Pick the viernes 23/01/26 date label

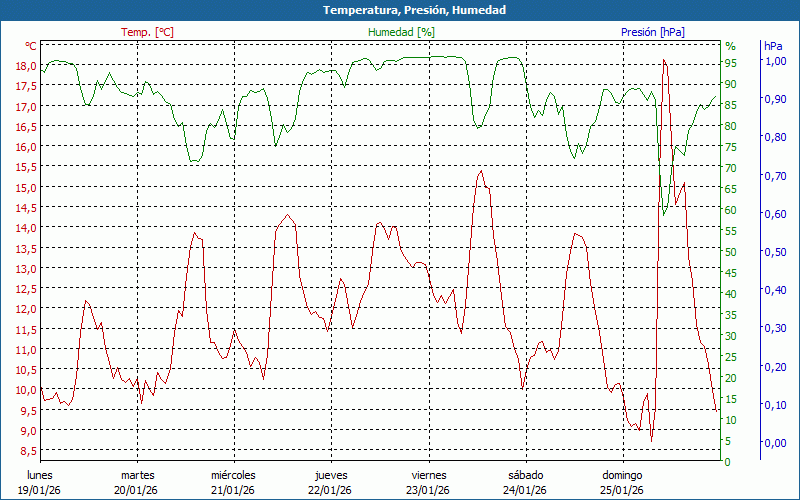(x=429, y=482)
